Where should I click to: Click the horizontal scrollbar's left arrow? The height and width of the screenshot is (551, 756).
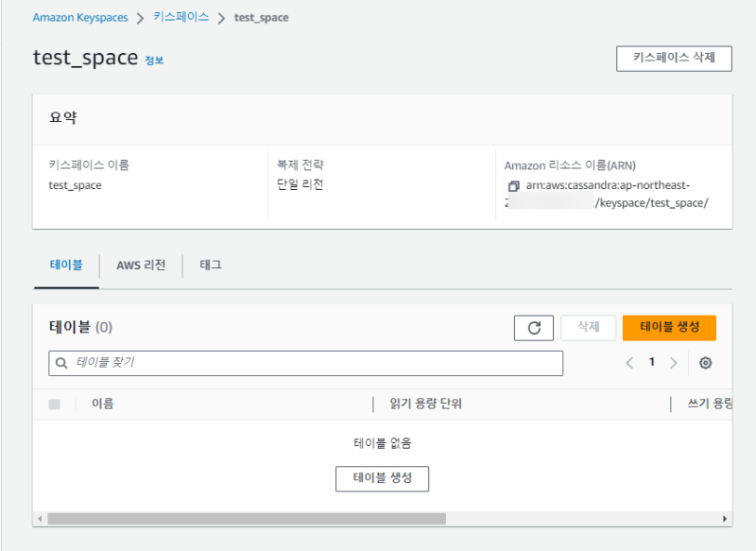coord(39,519)
